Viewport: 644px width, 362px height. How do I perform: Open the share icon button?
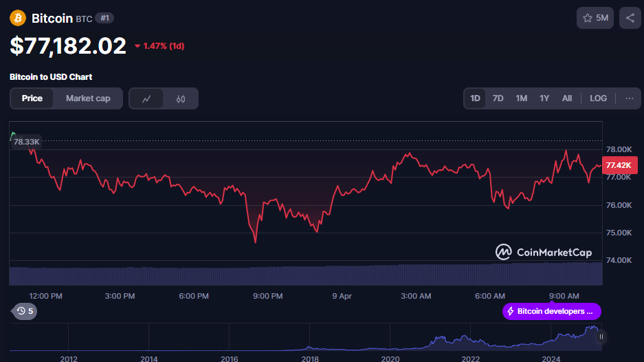[x=630, y=18]
